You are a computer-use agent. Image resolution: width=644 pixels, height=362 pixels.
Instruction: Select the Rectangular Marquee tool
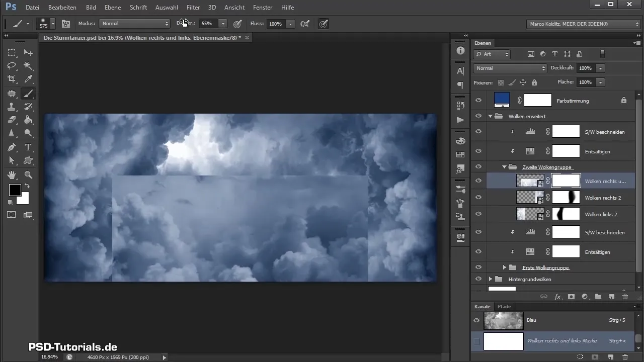click(12, 53)
